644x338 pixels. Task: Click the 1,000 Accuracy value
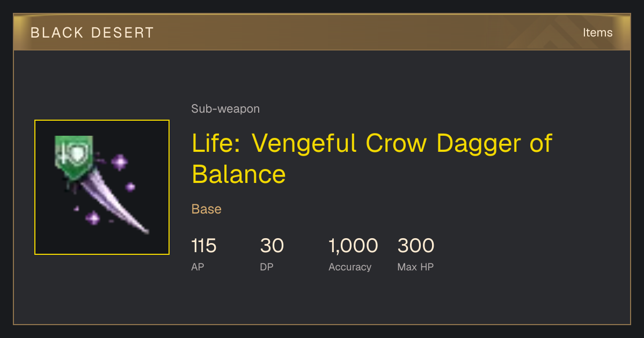click(x=353, y=246)
